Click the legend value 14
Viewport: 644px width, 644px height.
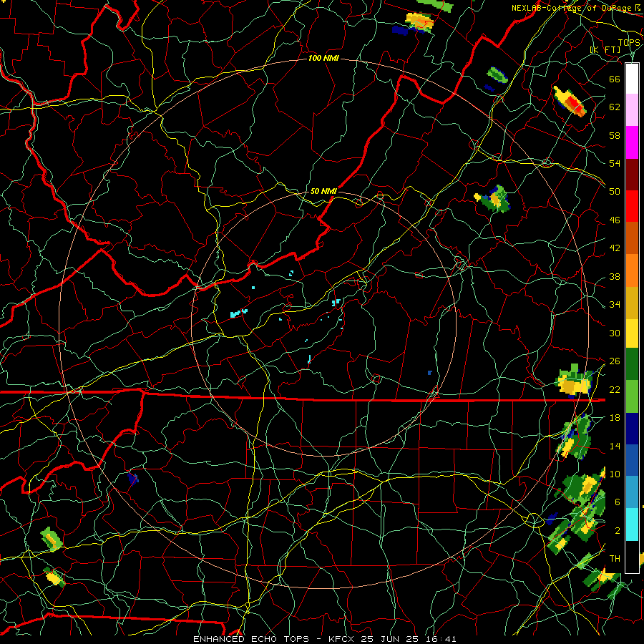(615, 446)
